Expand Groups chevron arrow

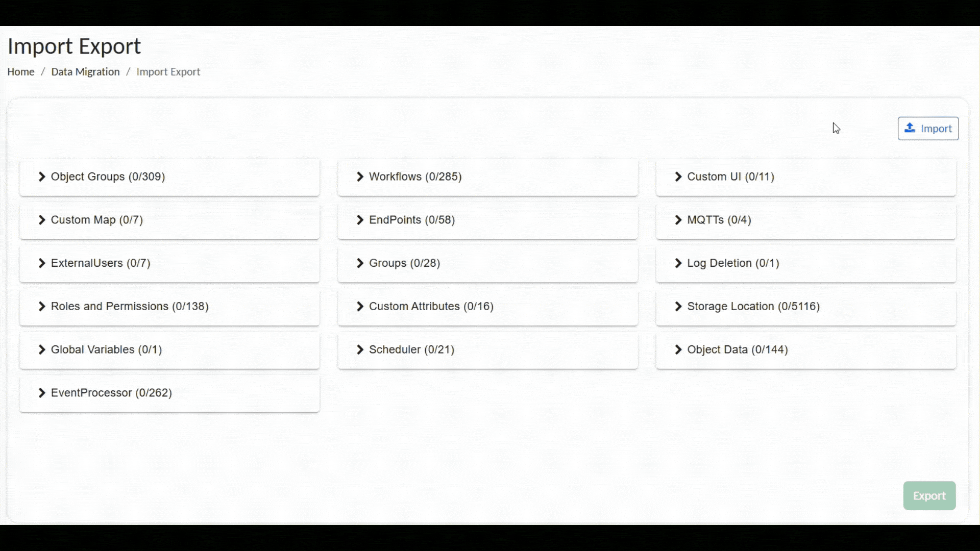click(x=360, y=264)
